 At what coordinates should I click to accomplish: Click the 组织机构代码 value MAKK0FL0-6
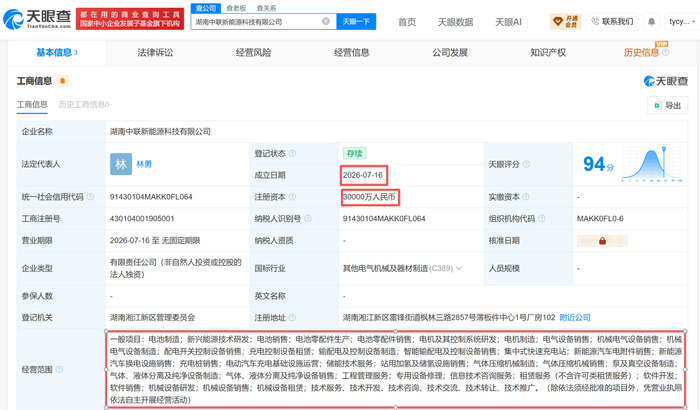pos(600,218)
